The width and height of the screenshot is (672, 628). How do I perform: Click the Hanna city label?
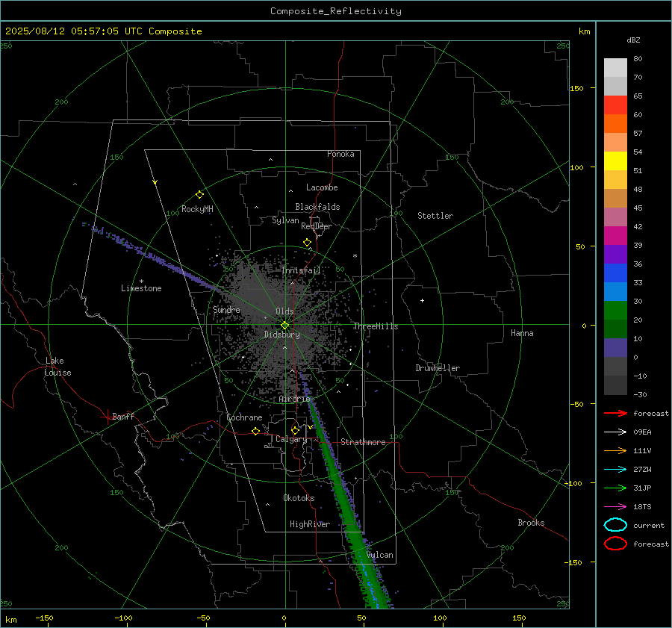(x=522, y=333)
